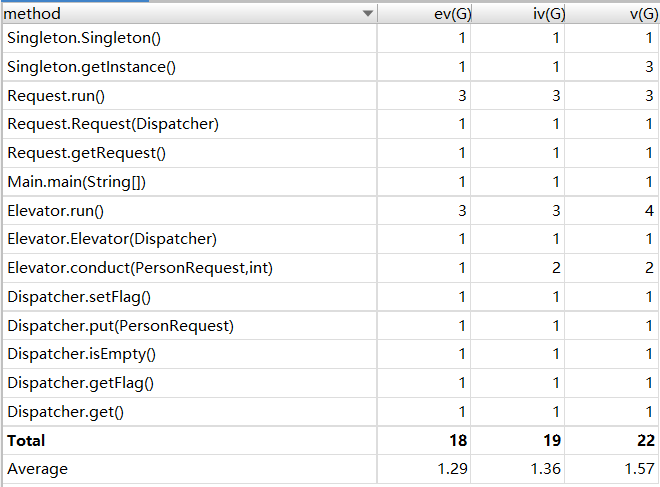660x487 pixels.
Task: Click the Total v(G) value 22
Action: point(646,441)
